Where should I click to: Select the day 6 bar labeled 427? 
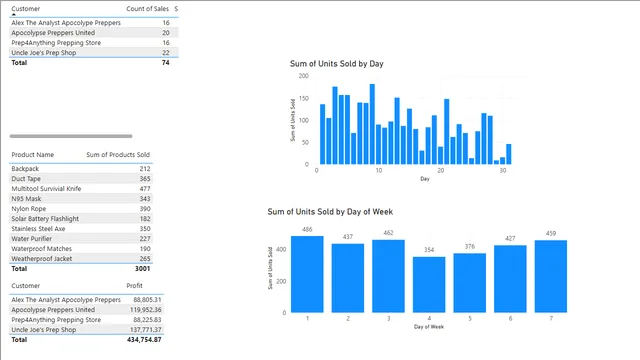tap(510, 279)
